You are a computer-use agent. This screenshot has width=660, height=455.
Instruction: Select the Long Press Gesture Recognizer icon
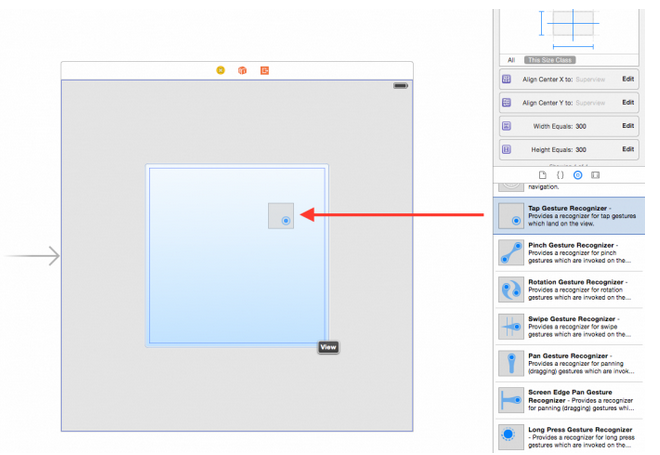[511, 436]
